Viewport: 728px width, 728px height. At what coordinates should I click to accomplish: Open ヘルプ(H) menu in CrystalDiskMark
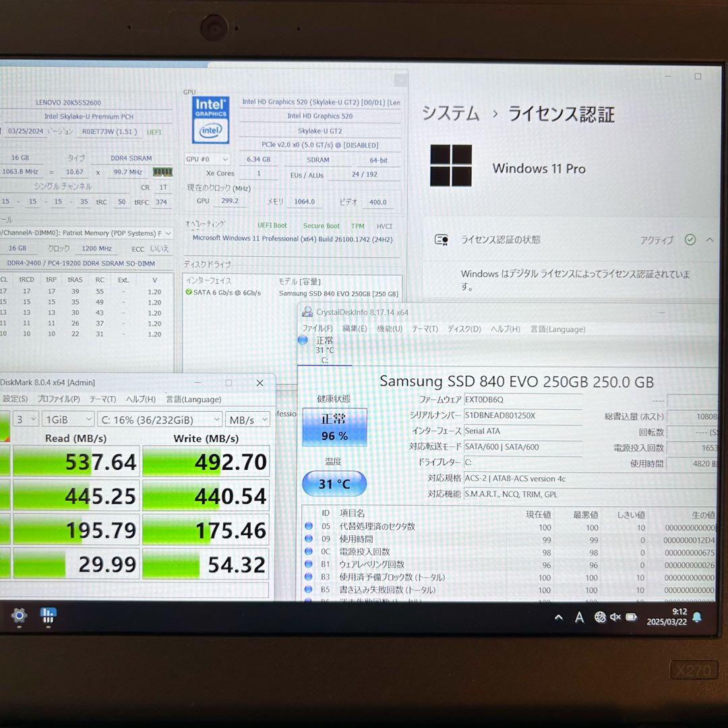(x=141, y=399)
